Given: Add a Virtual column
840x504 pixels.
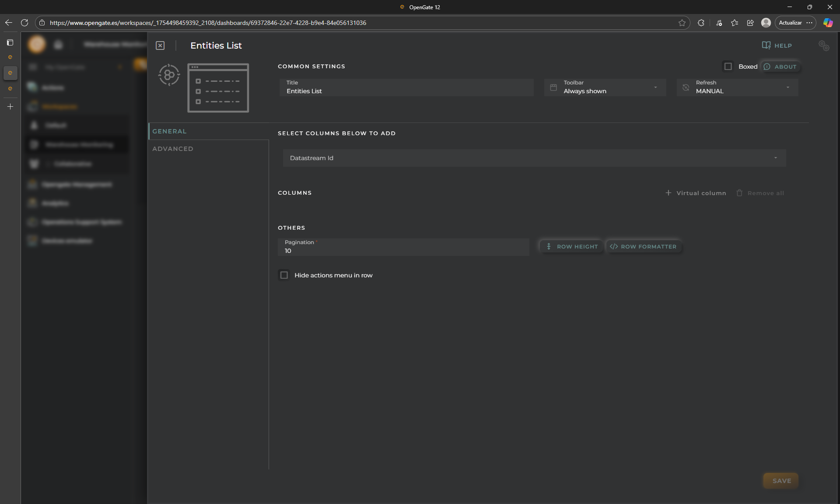Looking at the screenshot, I should tap(696, 193).
